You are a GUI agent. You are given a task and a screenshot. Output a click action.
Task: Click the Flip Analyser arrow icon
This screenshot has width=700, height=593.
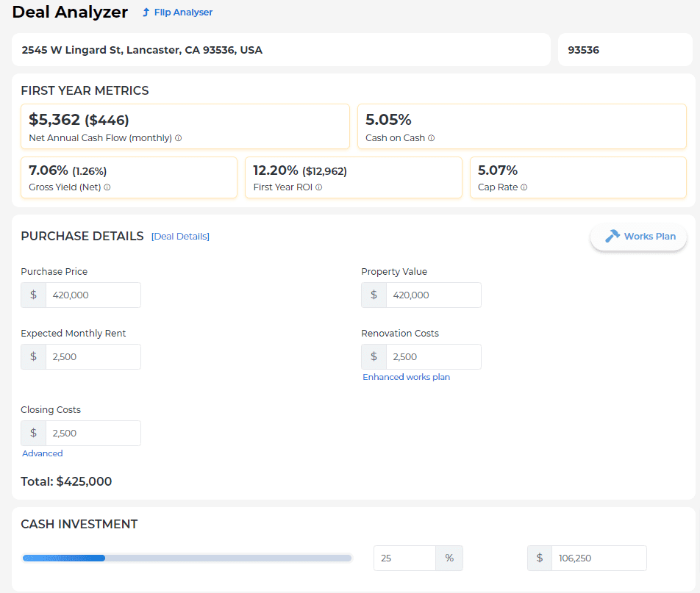[146, 12]
